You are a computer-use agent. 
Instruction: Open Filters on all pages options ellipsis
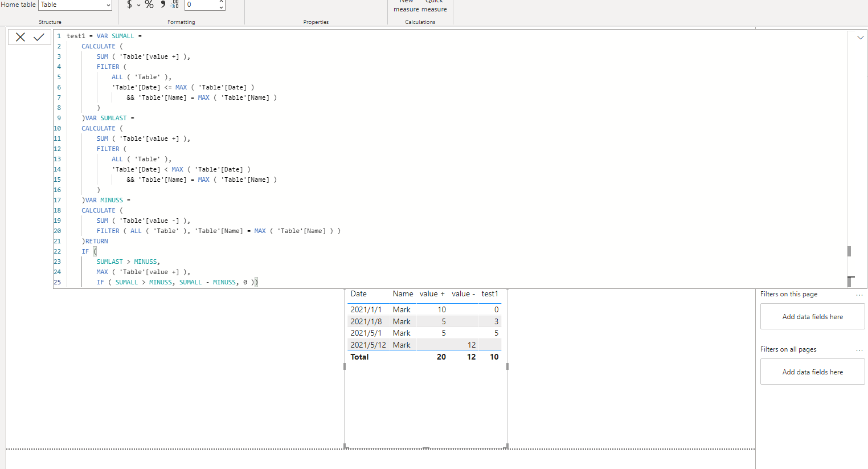pyautogui.click(x=859, y=350)
